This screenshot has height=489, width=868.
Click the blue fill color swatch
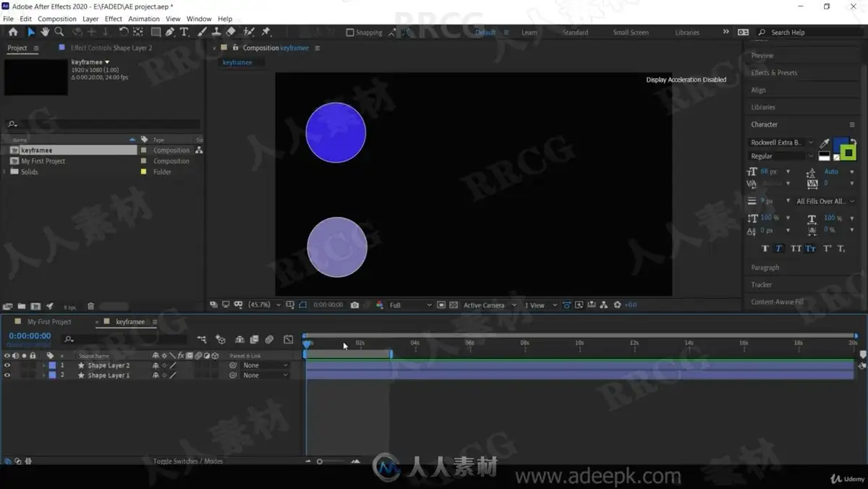841,144
